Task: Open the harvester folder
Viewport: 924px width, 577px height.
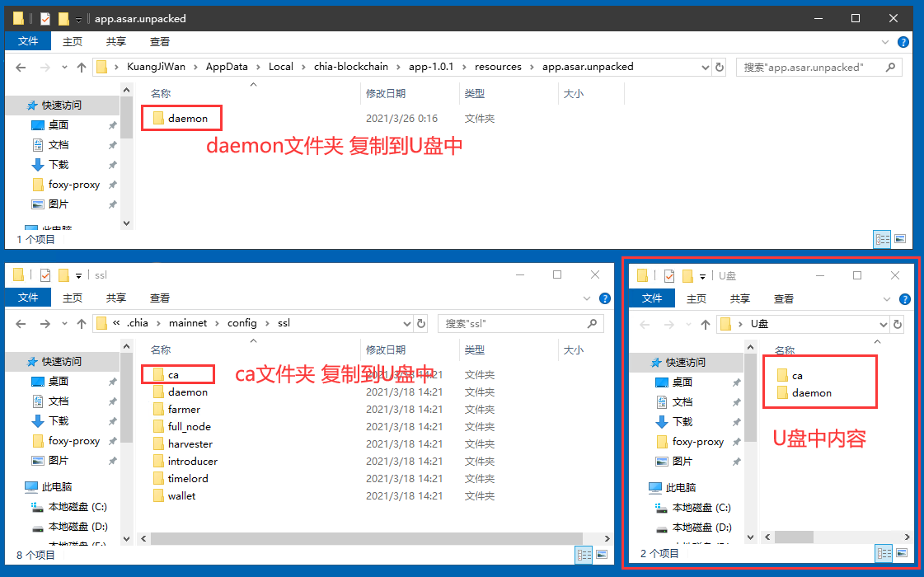Action: point(185,443)
